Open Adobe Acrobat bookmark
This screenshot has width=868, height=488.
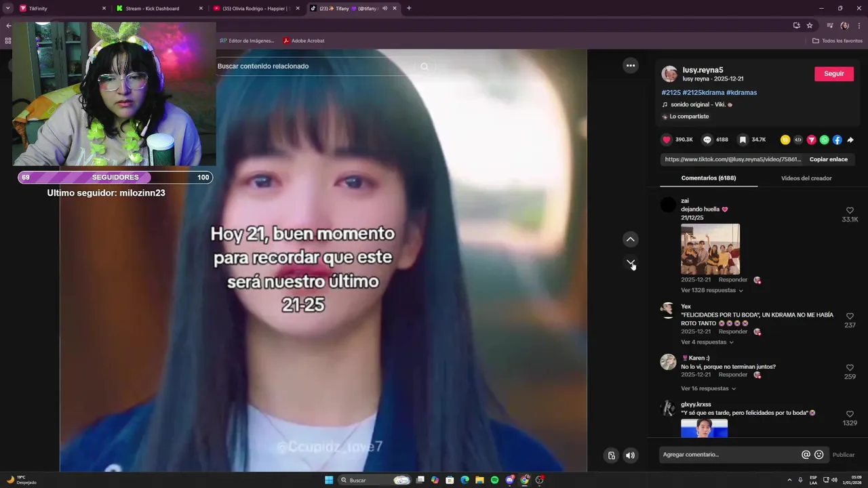coord(304,41)
